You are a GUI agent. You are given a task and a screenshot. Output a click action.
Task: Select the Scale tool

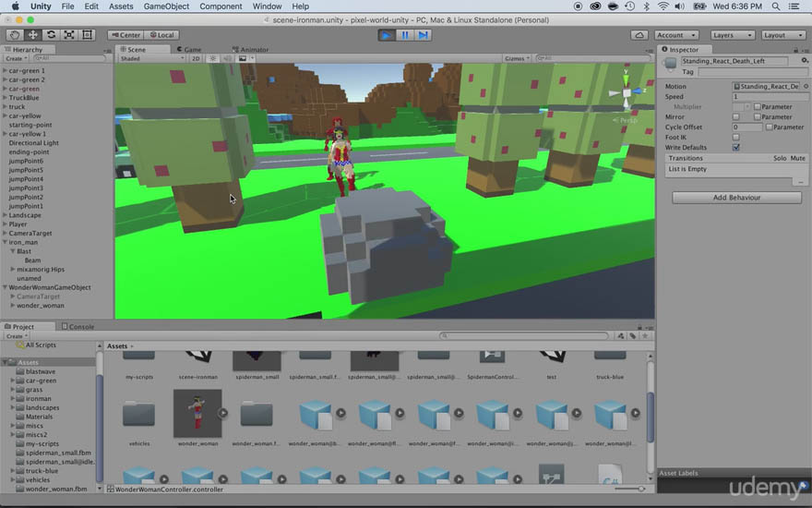tap(69, 35)
